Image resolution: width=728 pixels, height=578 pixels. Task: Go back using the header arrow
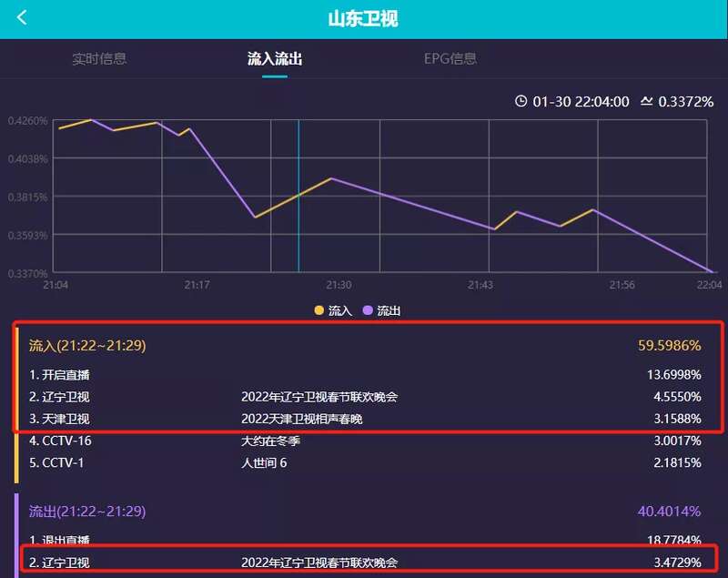22,17
